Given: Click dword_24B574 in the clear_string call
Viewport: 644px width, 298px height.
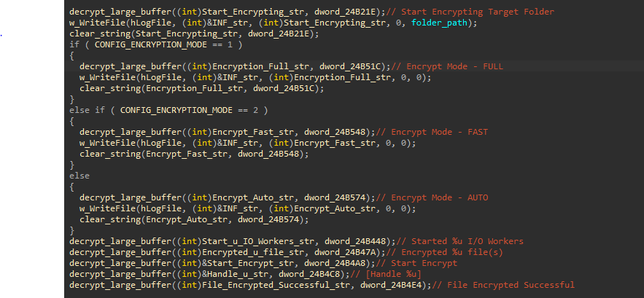Looking at the screenshot, I should pos(272,219).
